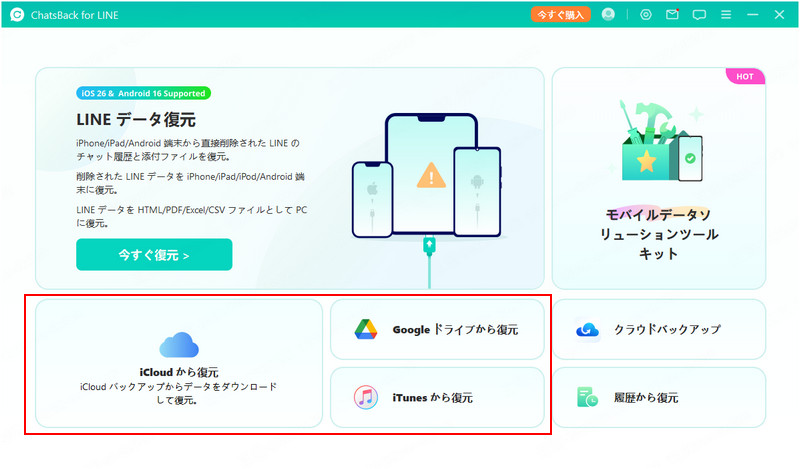800x469 pixels.
Task: Open クラウドバックアップ option
Action: tap(667, 329)
